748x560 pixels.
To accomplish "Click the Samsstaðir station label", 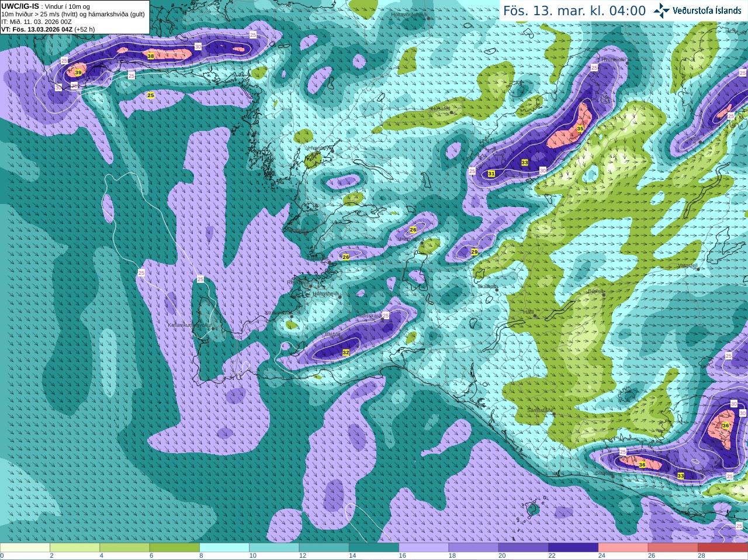I will (539, 410).
